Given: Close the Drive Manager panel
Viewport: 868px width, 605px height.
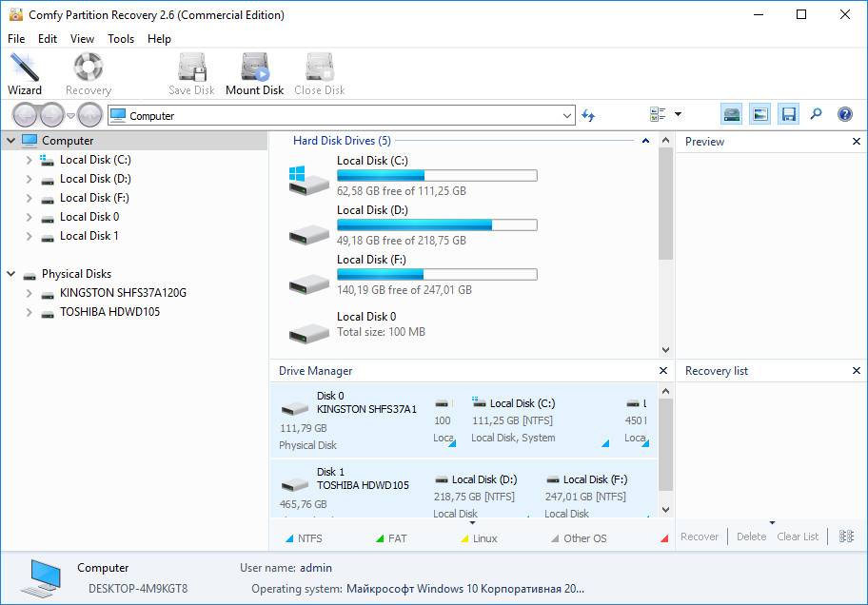Looking at the screenshot, I should (663, 370).
